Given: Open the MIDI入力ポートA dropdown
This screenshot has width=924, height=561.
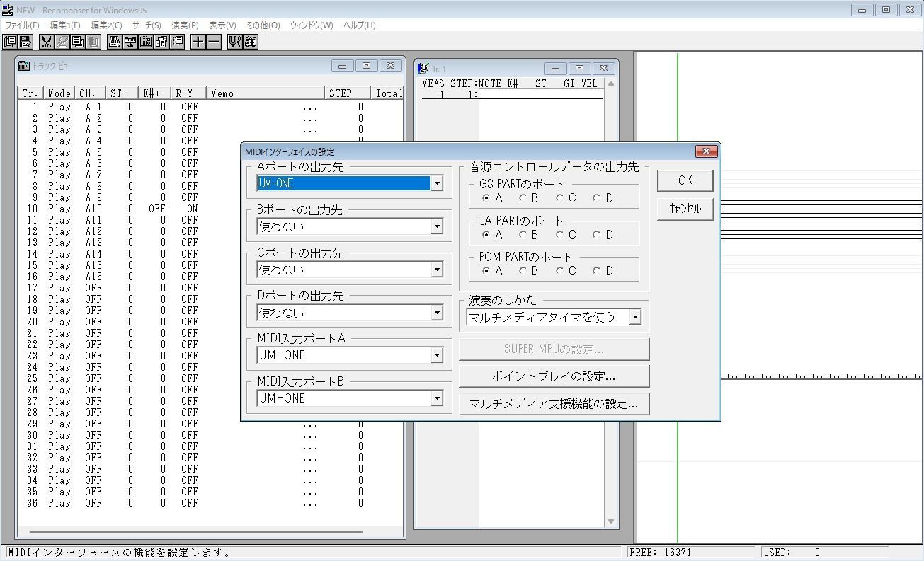Looking at the screenshot, I should 437,355.
